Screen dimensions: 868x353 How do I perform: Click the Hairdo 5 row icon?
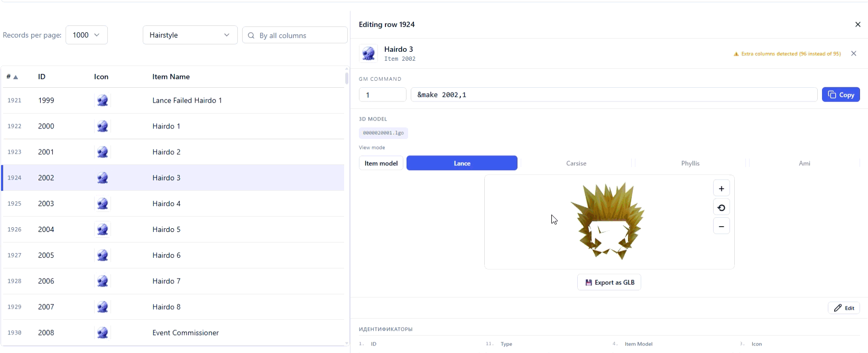click(x=103, y=230)
